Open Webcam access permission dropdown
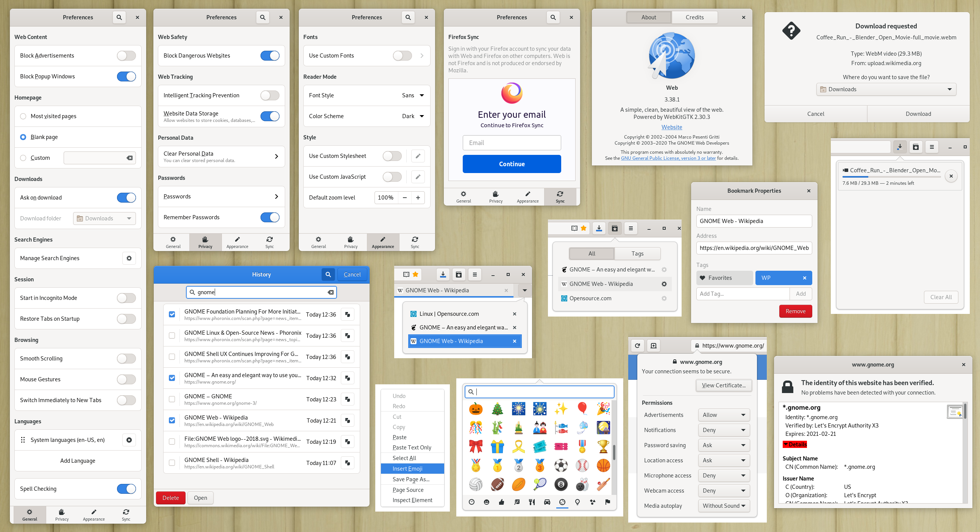Image resolution: width=980 pixels, height=532 pixels. 724,490
